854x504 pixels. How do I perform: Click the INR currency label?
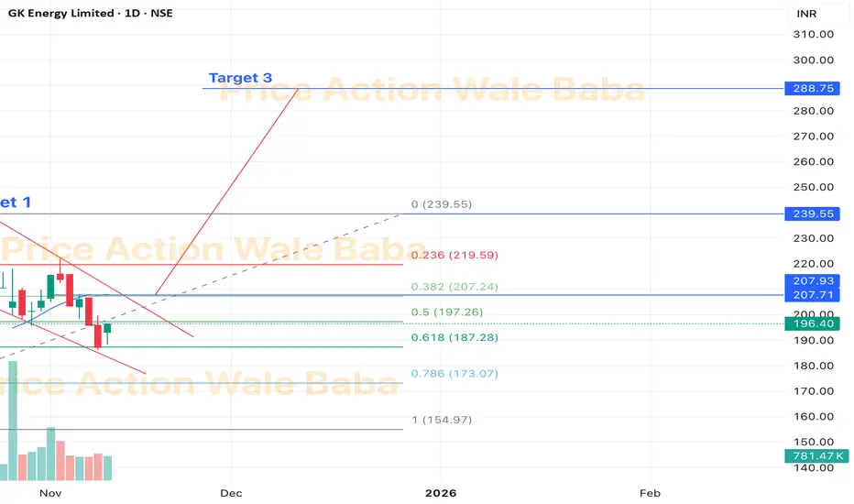pyautogui.click(x=807, y=15)
